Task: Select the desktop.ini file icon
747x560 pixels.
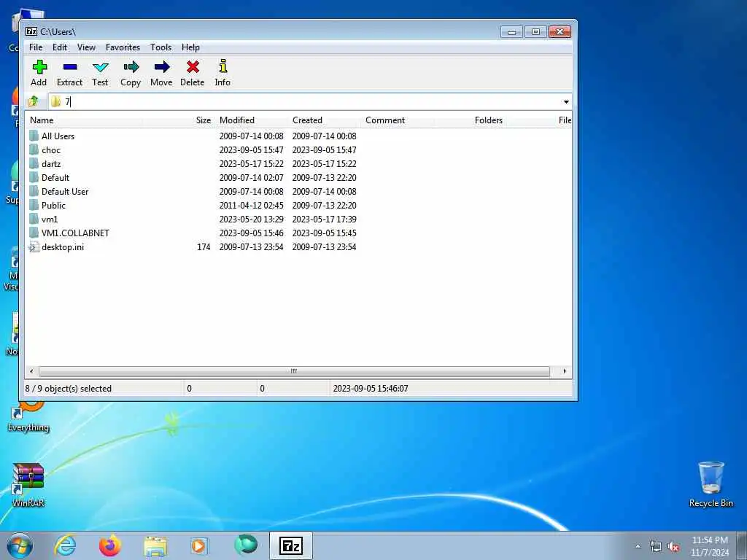Action: pyautogui.click(x=34, y=246)
